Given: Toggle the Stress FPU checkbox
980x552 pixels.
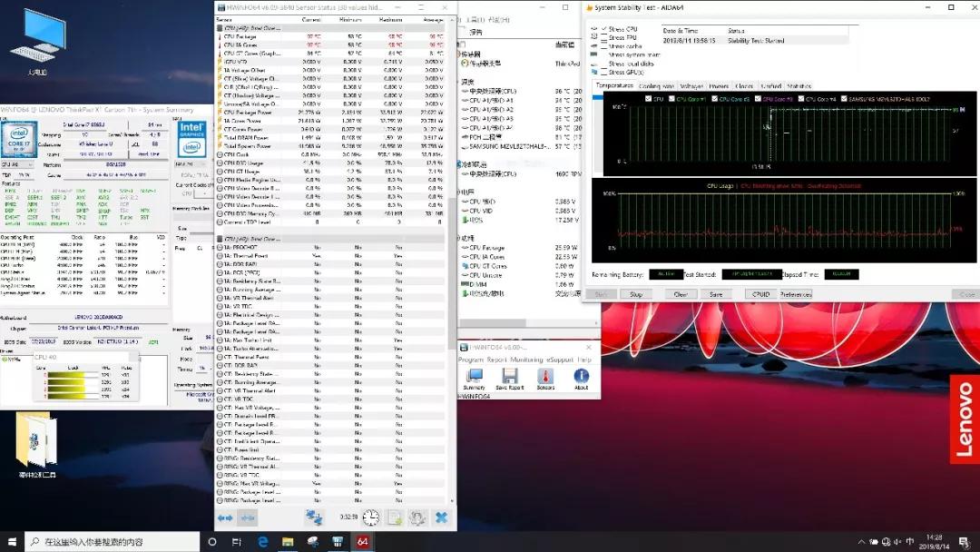Looking at the screenshot, I should click(x=603, y=38).
